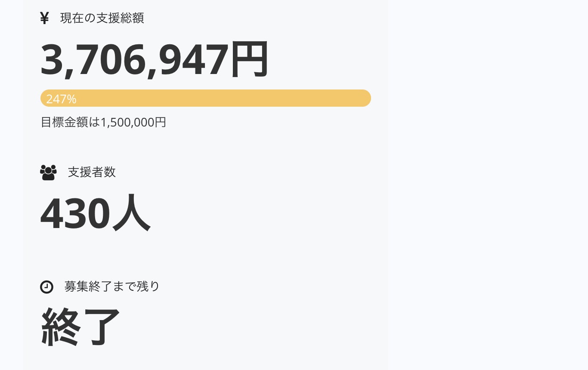Click the 247% progress label
Viewport: 588px width, 370px height.
(x=61, y=99)
